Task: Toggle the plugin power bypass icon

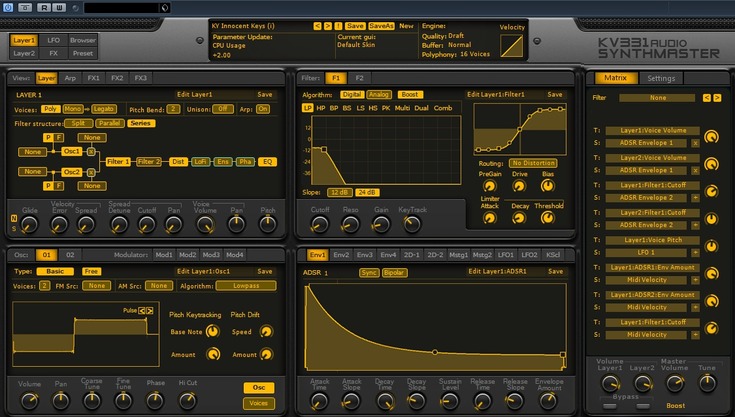Action: tap(8, 7)
